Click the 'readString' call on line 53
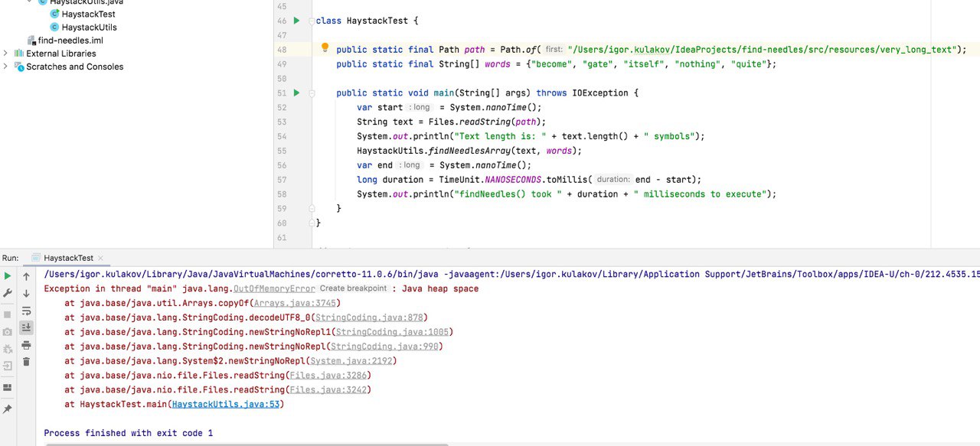 (x=485, y=122)
